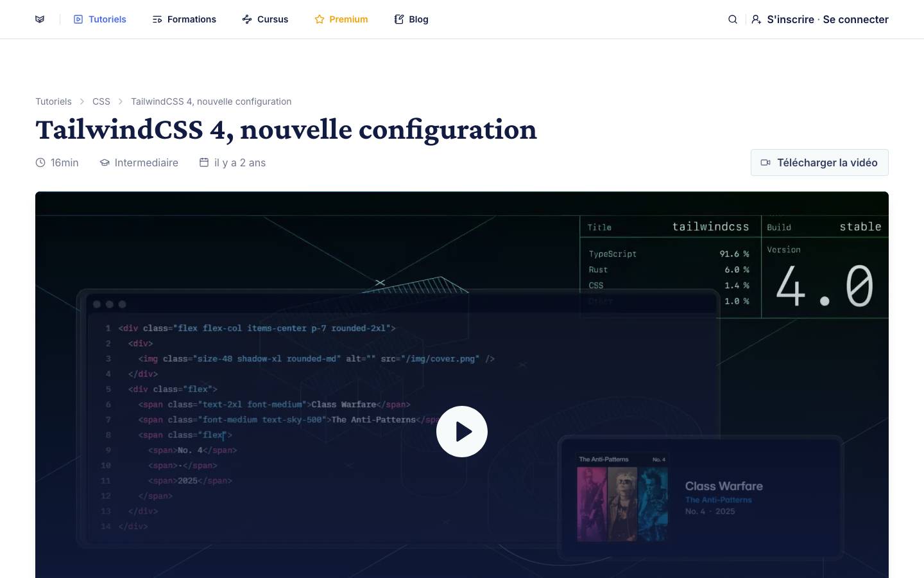924x578 pixels.
Task: Play the video with the play button
Action: point(462,432)
